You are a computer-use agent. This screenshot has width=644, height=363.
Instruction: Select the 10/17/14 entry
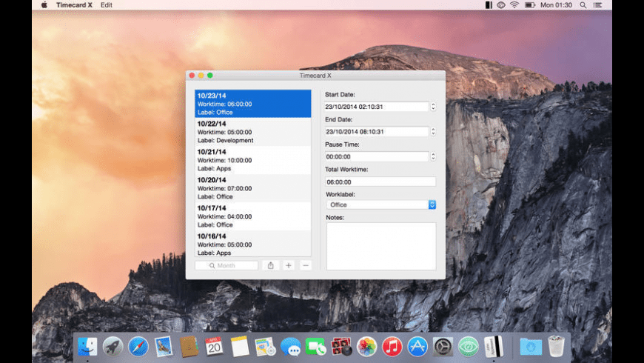click(x=253, y=216)
